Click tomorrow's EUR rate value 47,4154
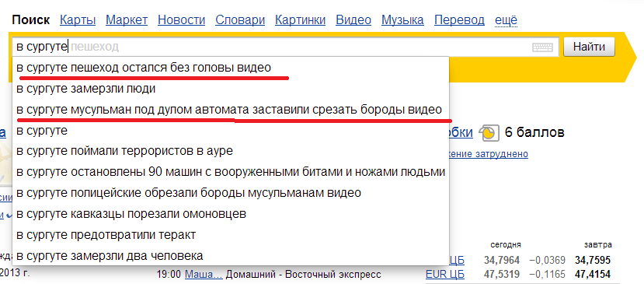 [592, 274]
